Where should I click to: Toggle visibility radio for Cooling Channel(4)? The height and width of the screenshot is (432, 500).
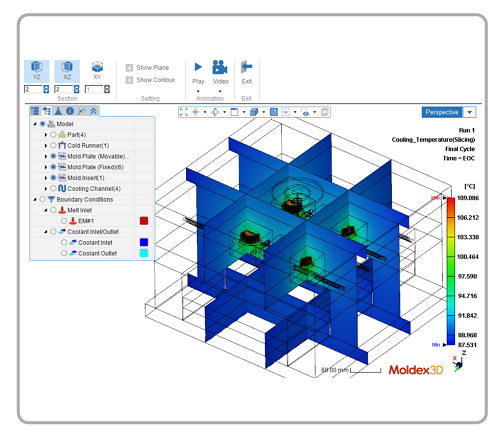(x=53, y=189)
